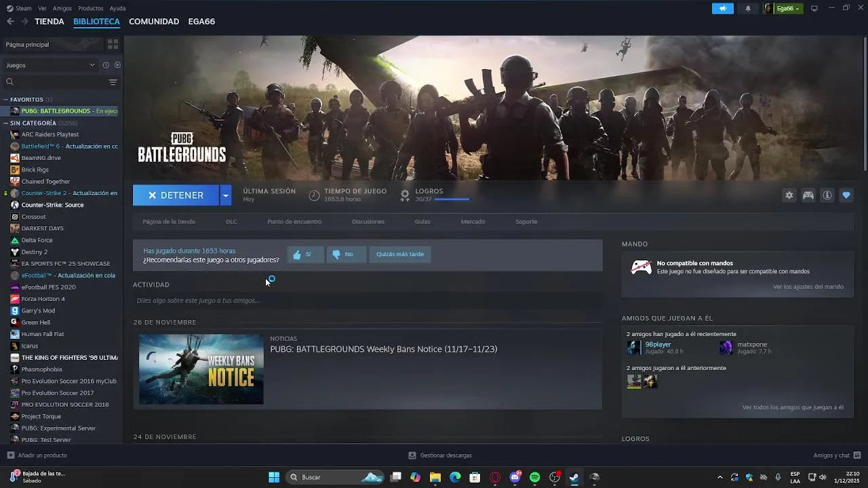Open the Juegos library filter dropdown
This screenshot has height=488, width=868.
[50, 65]
